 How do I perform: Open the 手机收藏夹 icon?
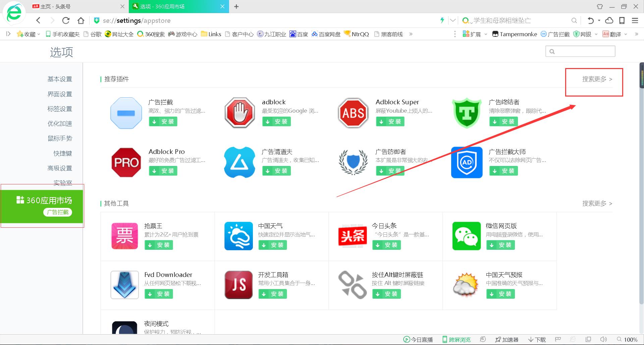[x=48, y=34]
